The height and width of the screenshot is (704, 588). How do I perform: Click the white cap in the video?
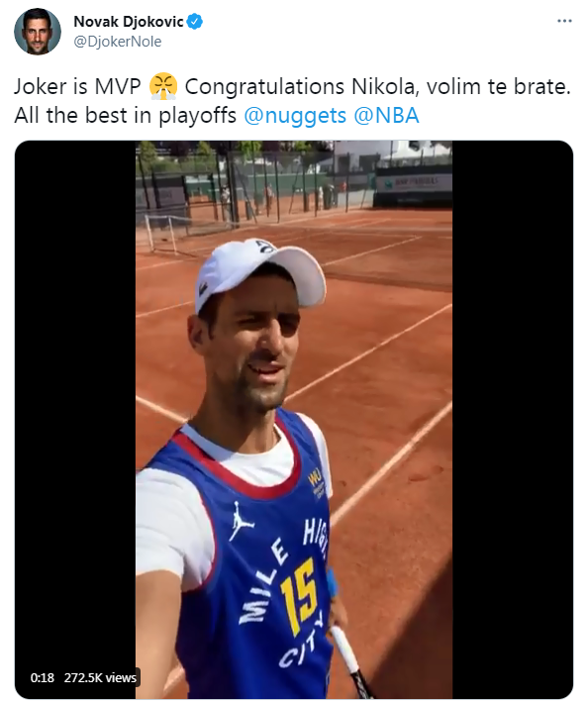(x=258, y=273)
